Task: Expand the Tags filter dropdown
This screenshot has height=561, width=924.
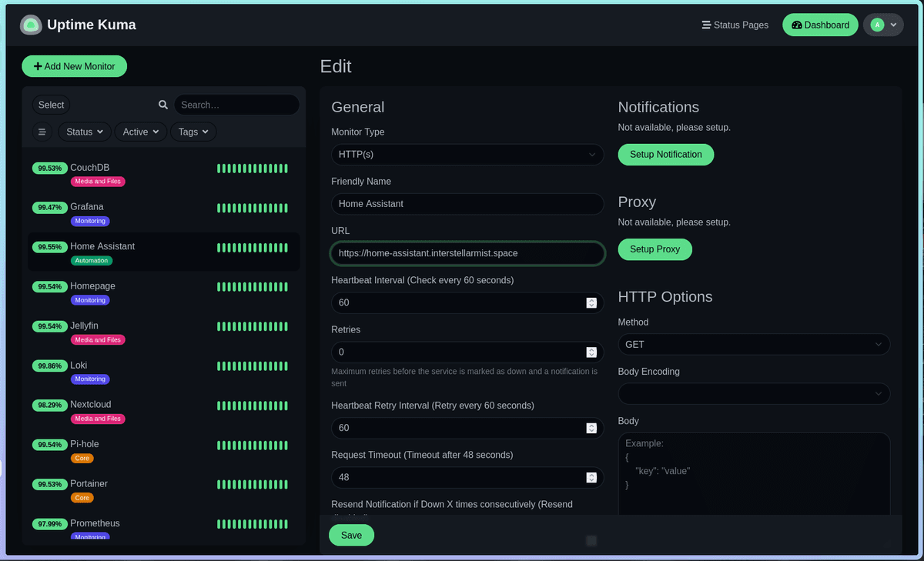Action: click(x=193, y=132)
